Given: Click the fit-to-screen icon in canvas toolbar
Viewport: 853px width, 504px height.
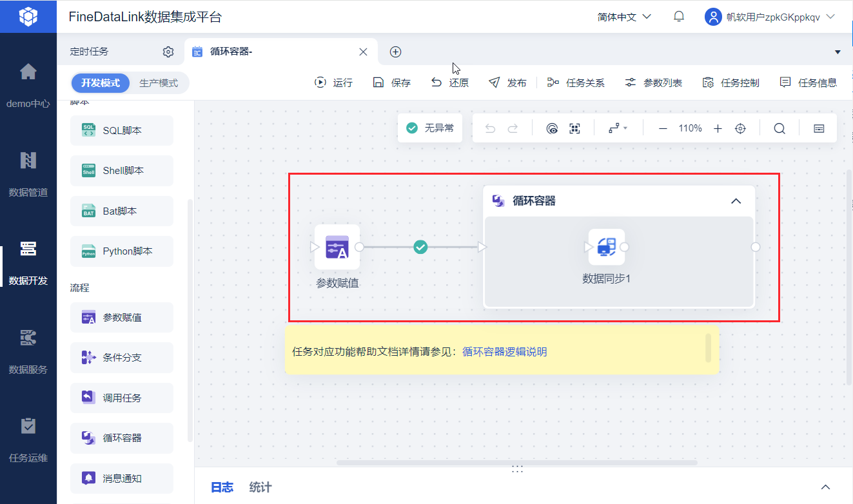Looking at the screenshot, I should [575, 128].
